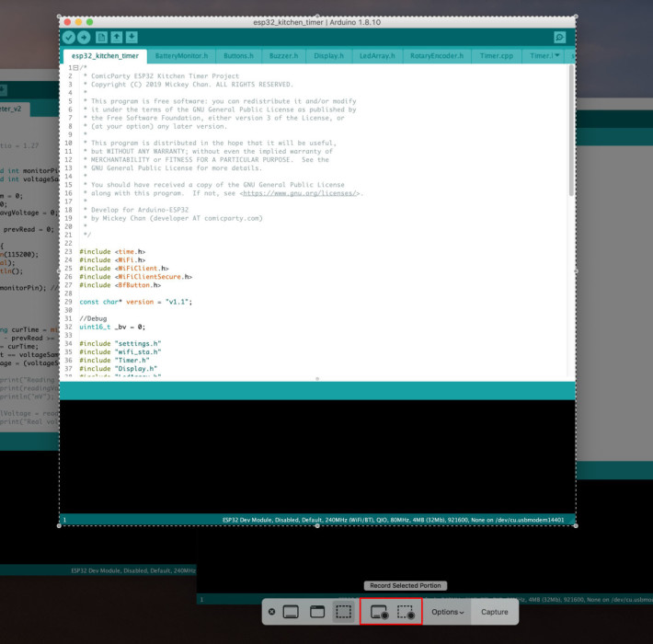This screenshot has height=644, width=653.
Task: Switch to the Display.h tab
Action: point(328,56)
